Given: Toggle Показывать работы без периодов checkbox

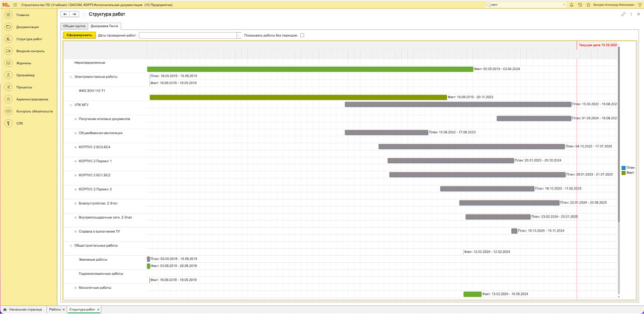Looking at the screenshot, I should coord(302,36).
